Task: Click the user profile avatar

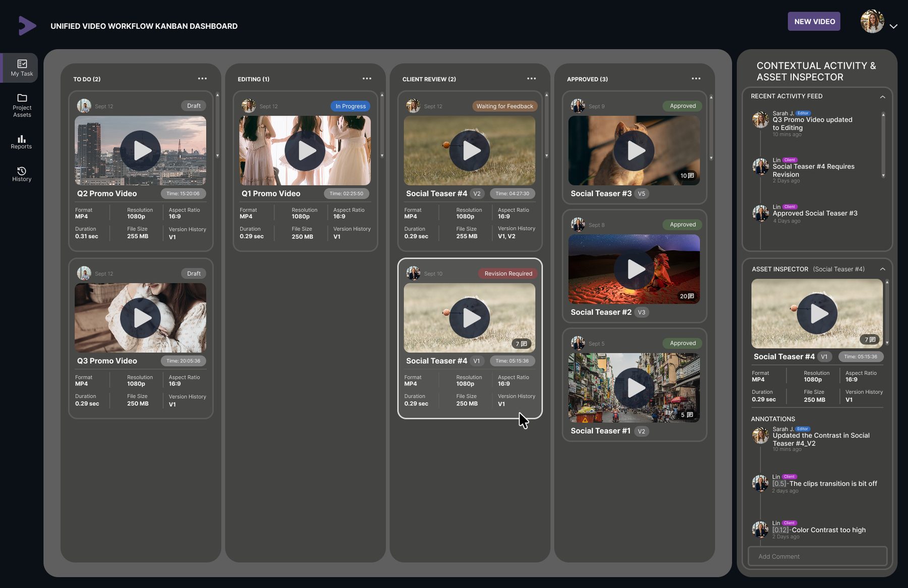Action: click(872, 22)
